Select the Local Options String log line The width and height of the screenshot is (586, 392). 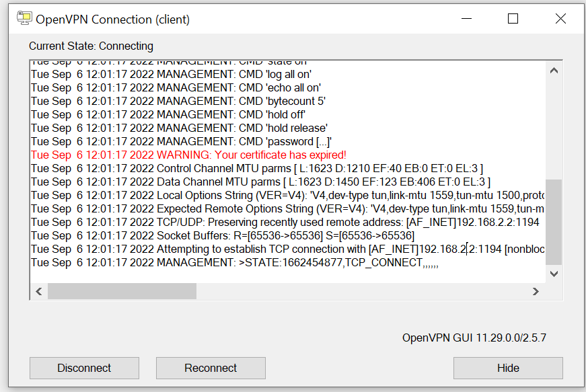202,195
